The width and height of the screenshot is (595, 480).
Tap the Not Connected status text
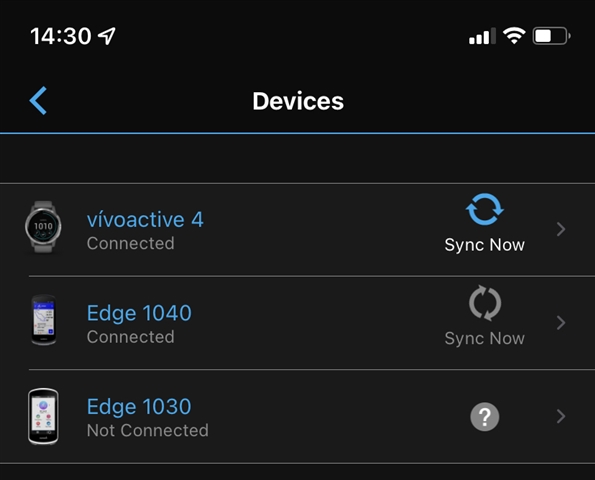click(148, 430)
